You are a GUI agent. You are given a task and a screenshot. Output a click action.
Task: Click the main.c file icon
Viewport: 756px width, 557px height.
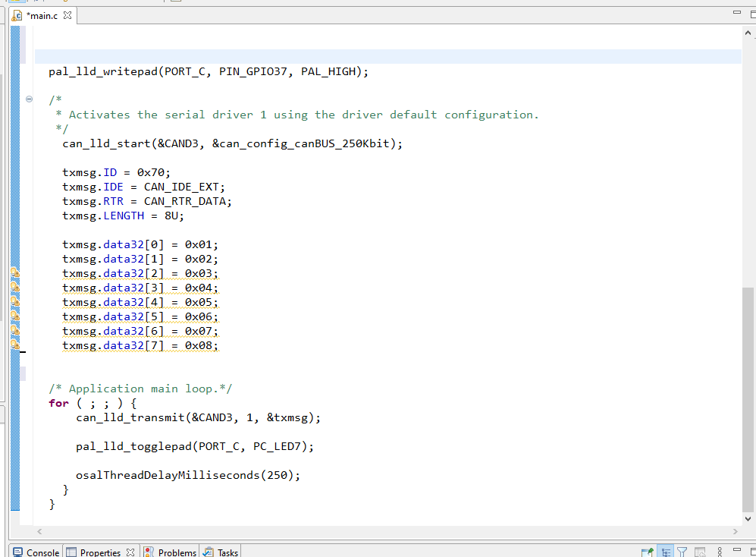click(x=17, y=16)
